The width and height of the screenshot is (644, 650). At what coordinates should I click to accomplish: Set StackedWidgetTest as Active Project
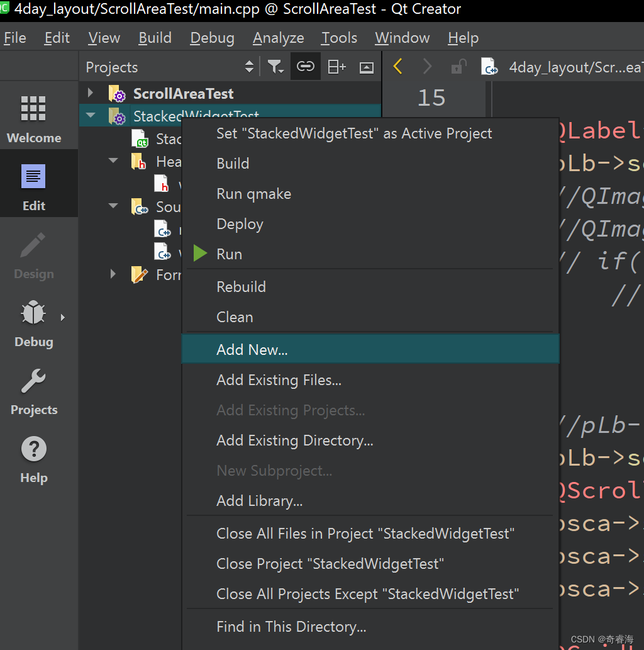coord(370,133)
